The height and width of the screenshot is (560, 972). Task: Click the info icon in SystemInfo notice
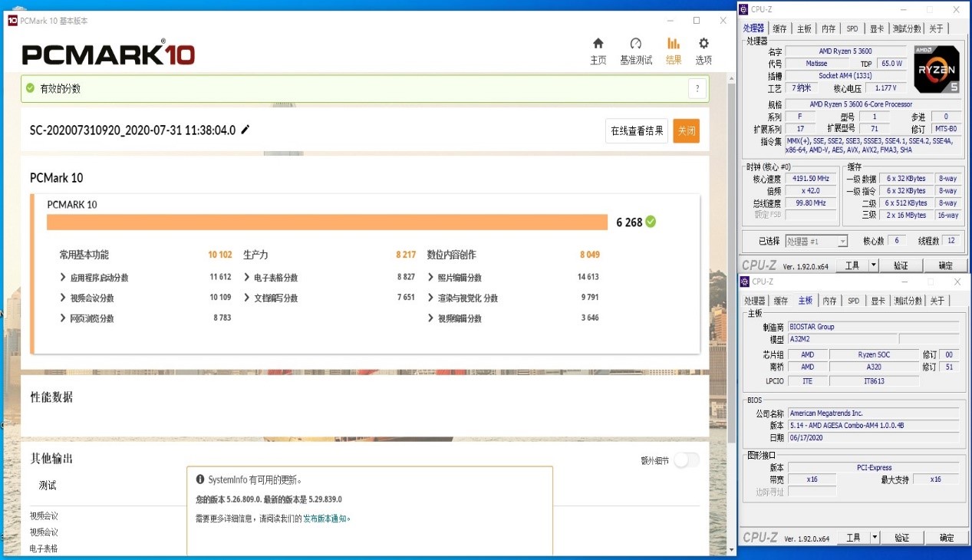click(x=200, y=480)
